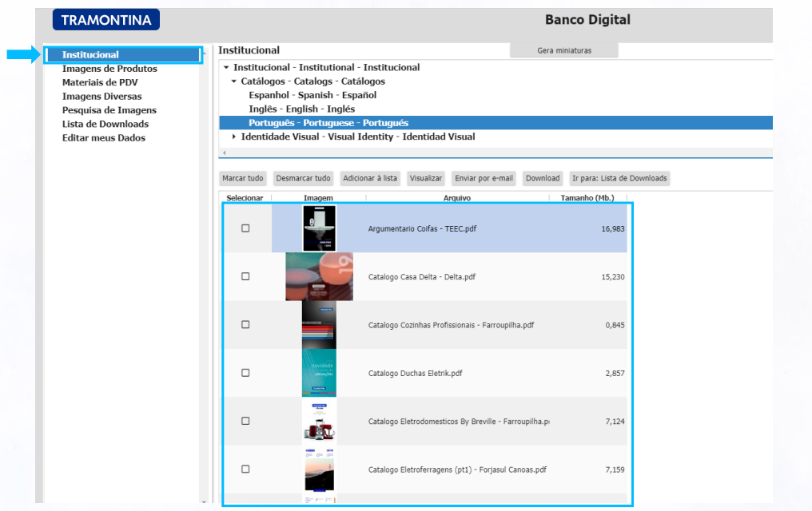Open the Eletrodomesticos By Breville thumbnail
This screenshot has width=812, height=511.
click(x=319, y=421)
